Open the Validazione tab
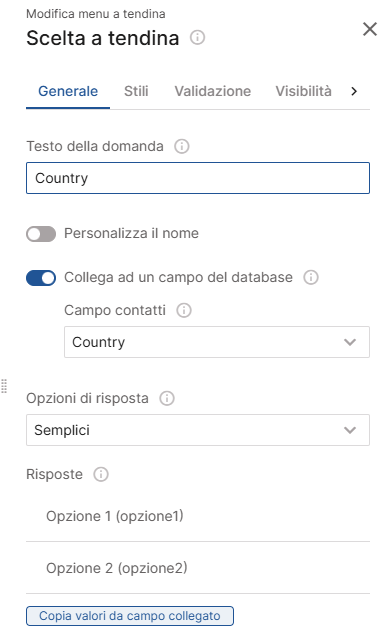The height and width of the screenshot is (635, 391). [x=213, y=91]
